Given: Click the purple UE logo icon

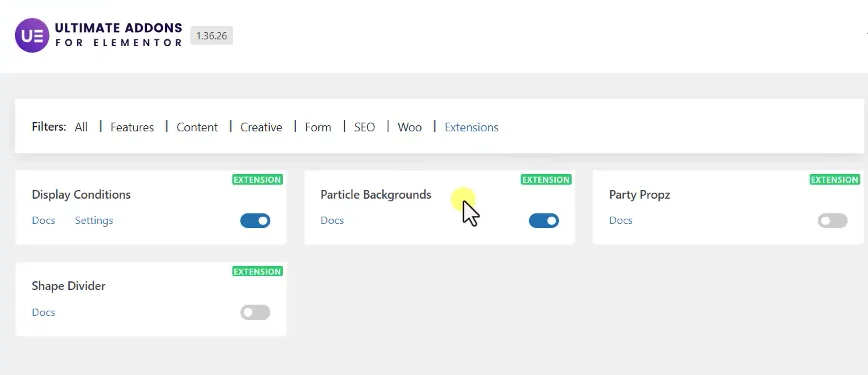Looking at the screenshot, I should [x=32, y=35].
